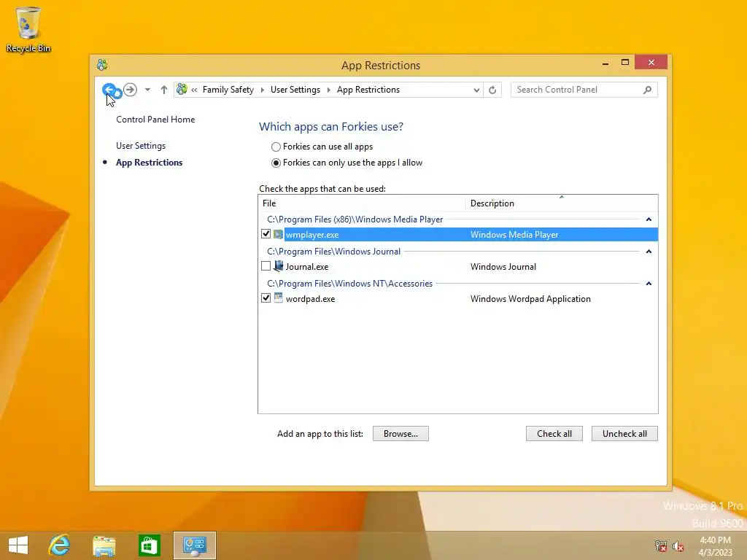Click the muted volume tray icon
This screenshot has width=747, height=560.
678,546
